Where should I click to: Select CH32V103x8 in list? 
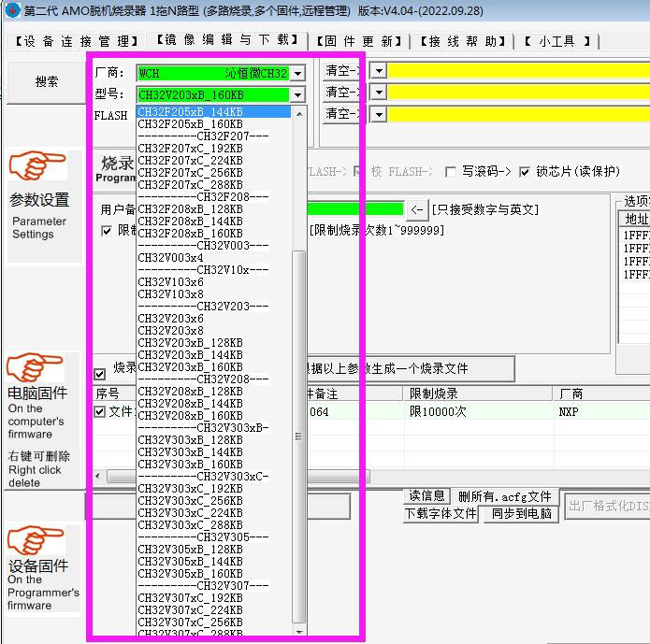pos(214,293)
